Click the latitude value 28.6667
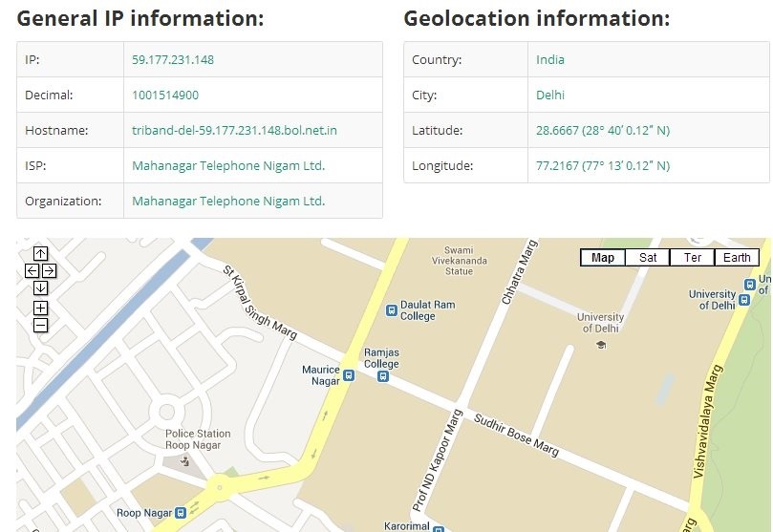This screenshot has width=773, height=532. pyautogui.click(x=603, y=131)
